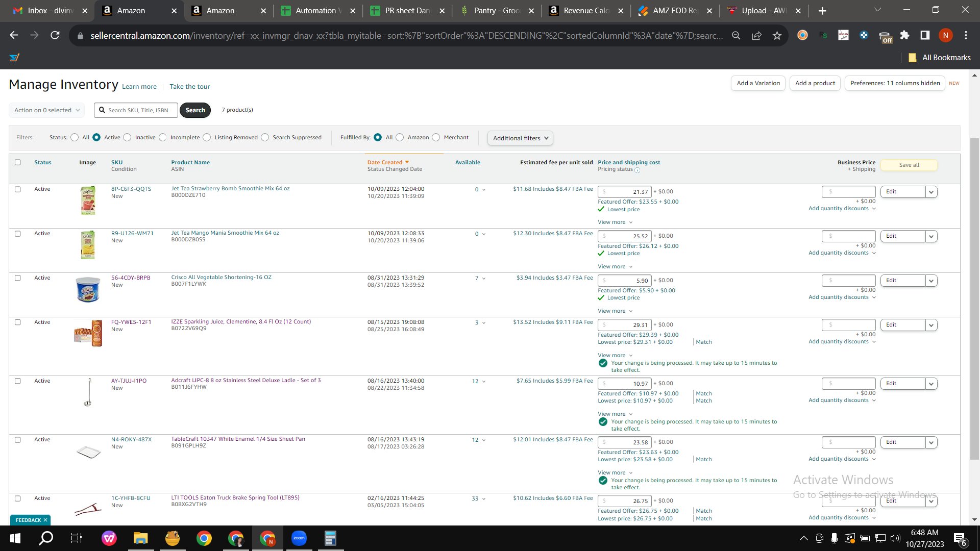Select the Jet Tea Mango Mania row checkbox
Screen dimensions: 980x551
tap(18, 234)
